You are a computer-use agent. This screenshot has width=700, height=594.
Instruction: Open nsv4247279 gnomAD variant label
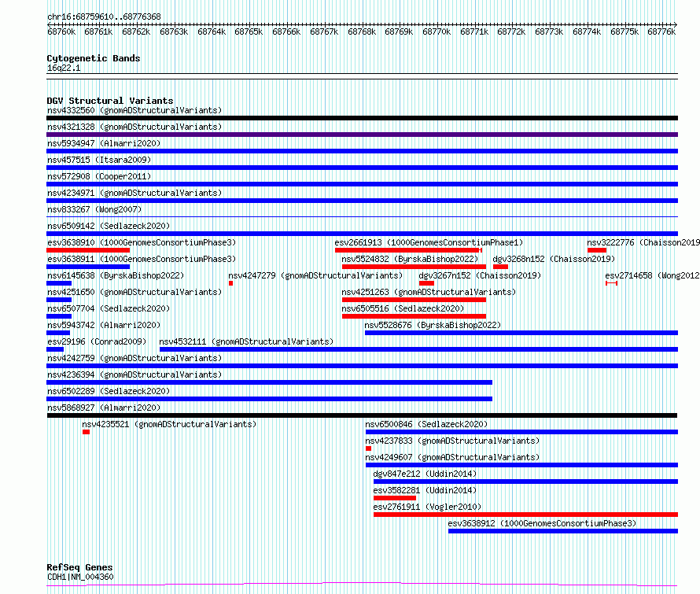[315, 275]
